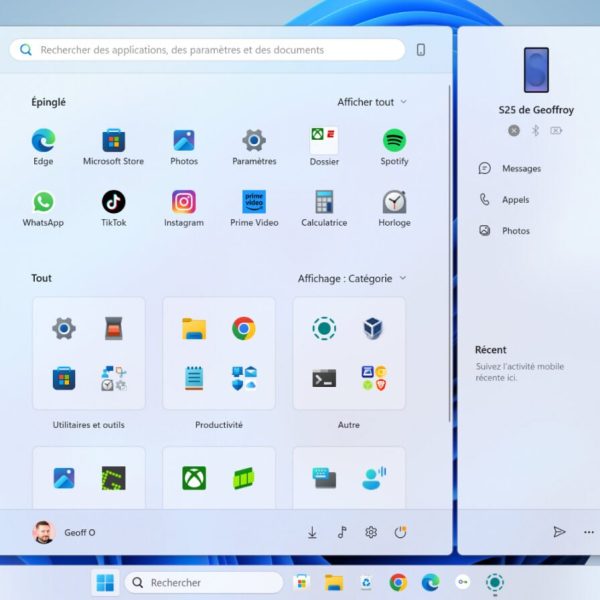The width and height of the screenshot is (600, 600).
Task: Open Messages in phone panel
Action: pos(509,168)
